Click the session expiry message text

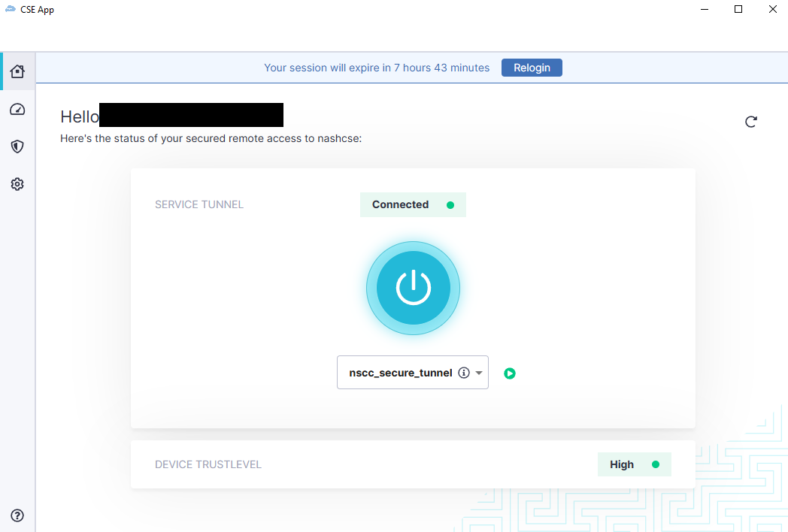[x=377, y=68]
